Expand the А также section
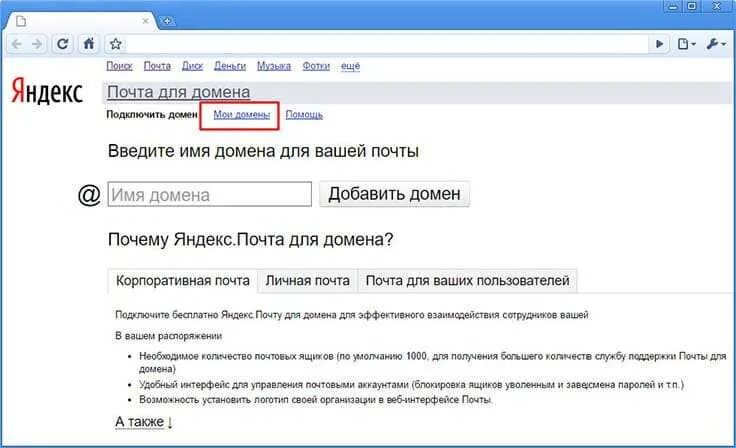This screenshot has width=736, height=448. click(144, 422)
